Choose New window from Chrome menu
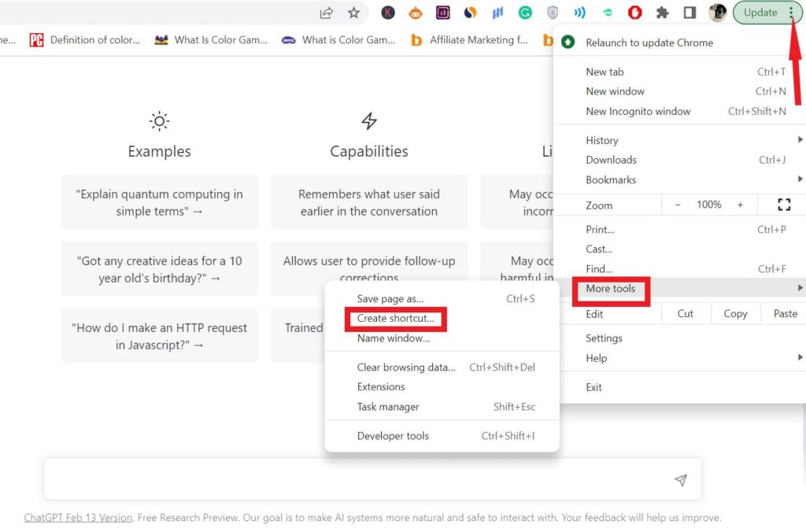Image resolution: width=806 pixels, height=532 pixels. (679, 91)
